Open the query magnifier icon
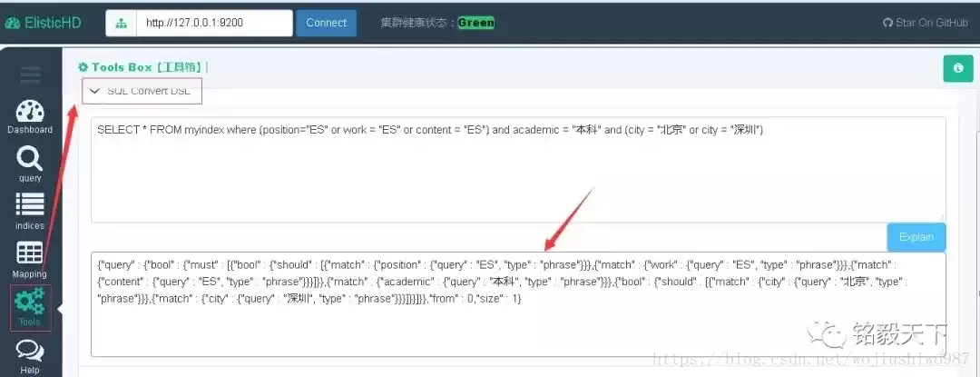This screenshot has width=980, height=377. pos(29,159)
